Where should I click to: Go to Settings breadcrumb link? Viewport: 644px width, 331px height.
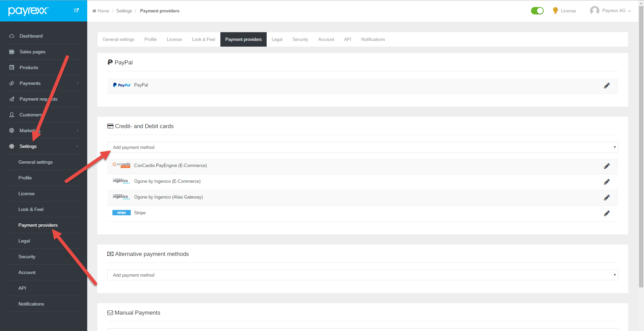124,11
